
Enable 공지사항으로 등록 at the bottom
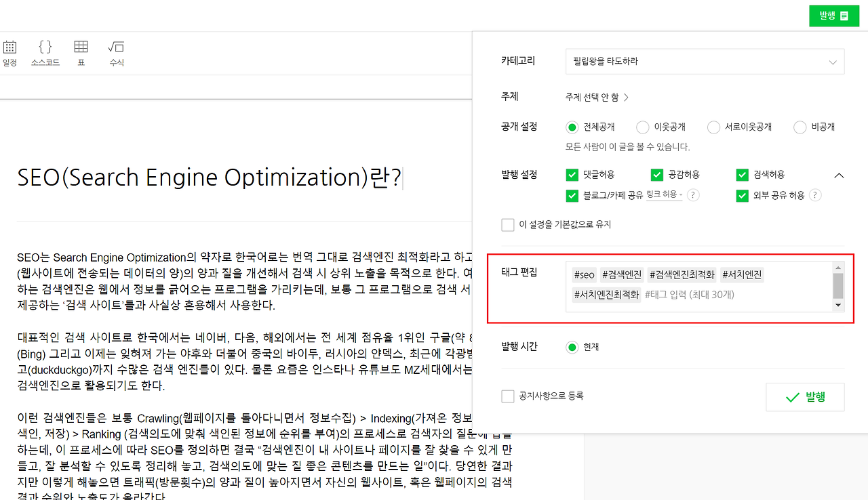pyautogui.click(x=508, y=395)
